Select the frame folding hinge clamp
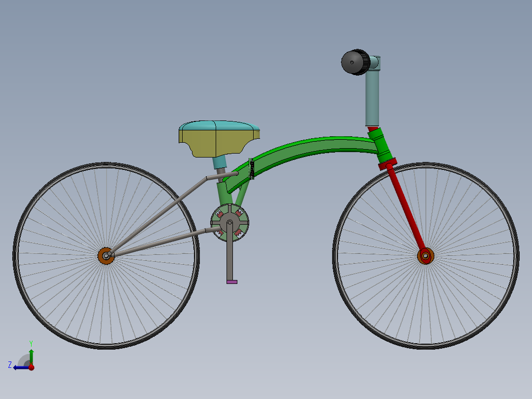The width and height of the screenshot is (532, 399). [252, 169]
